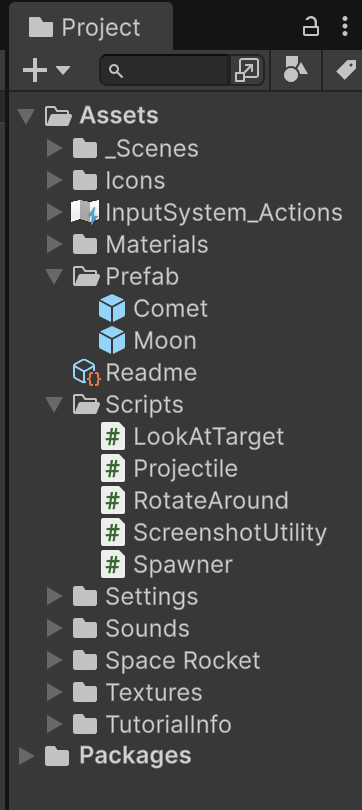Expand the Packages root arrow
Screen dimensions: 362x810
(26, 756)
